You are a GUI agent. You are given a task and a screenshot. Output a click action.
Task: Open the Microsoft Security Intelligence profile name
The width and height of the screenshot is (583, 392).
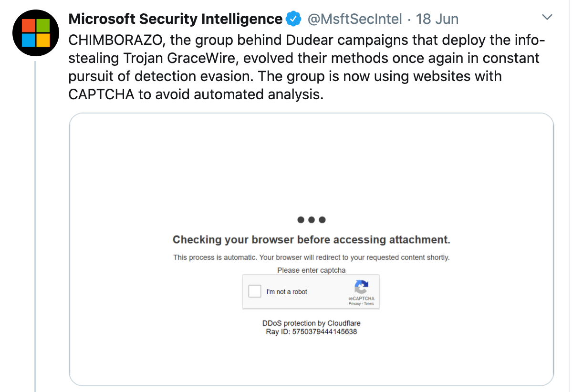[175, 19]
